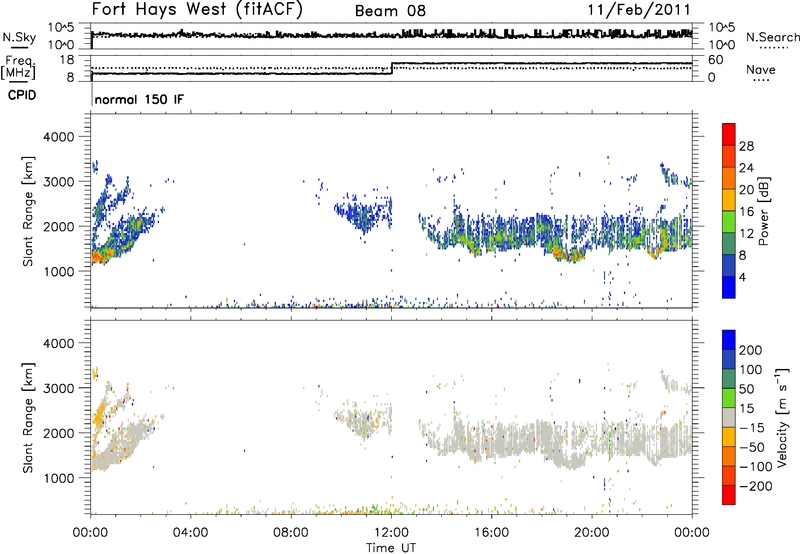Viewport: 800px width, 554px height.
Task: Click the 'CPID' label
Action: [x=22, y=95]
